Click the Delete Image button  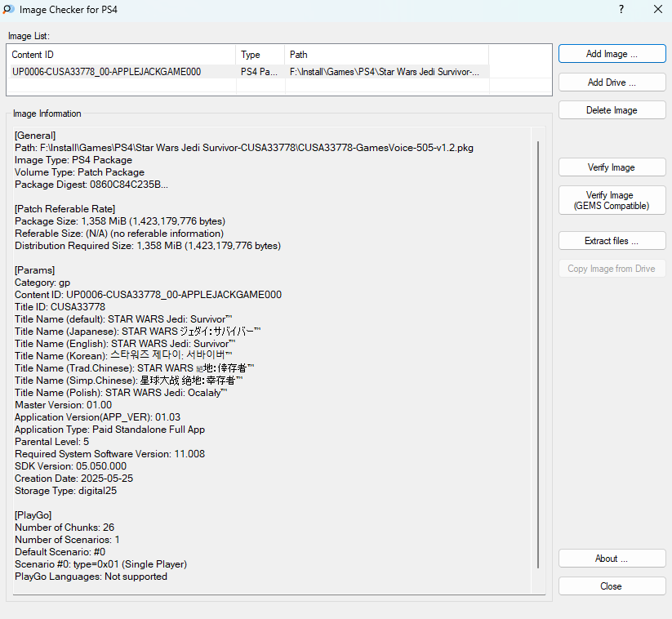(x=612, y=110)
